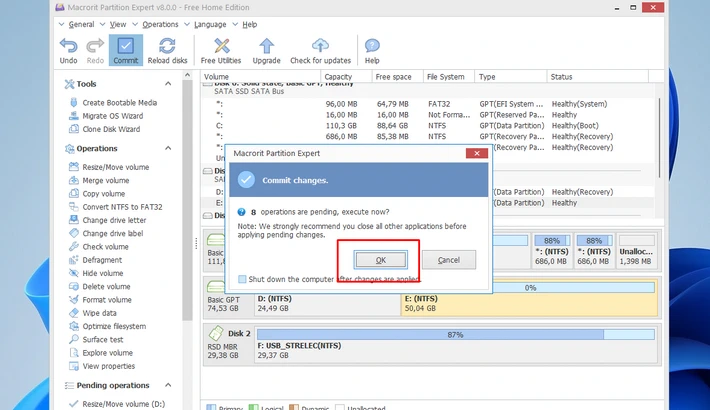Click the Upgrade arrow icon
This screenshot has width=710, height=410.
click(266, 46)
